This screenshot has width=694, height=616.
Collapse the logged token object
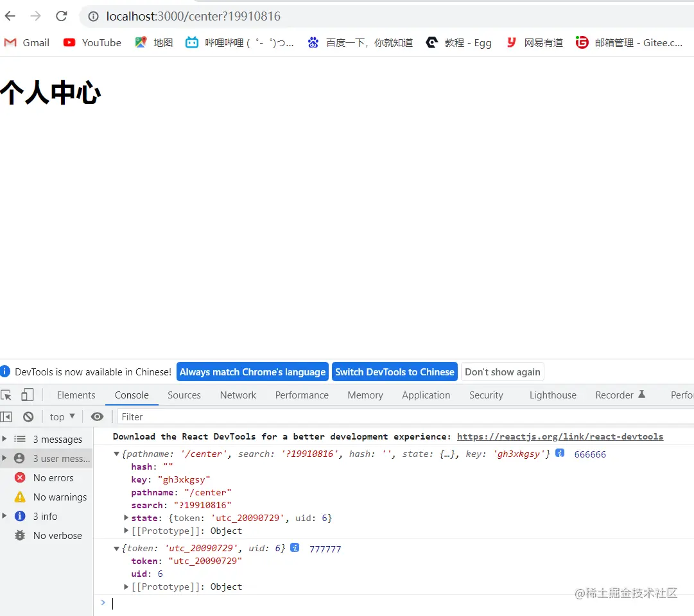116,548
